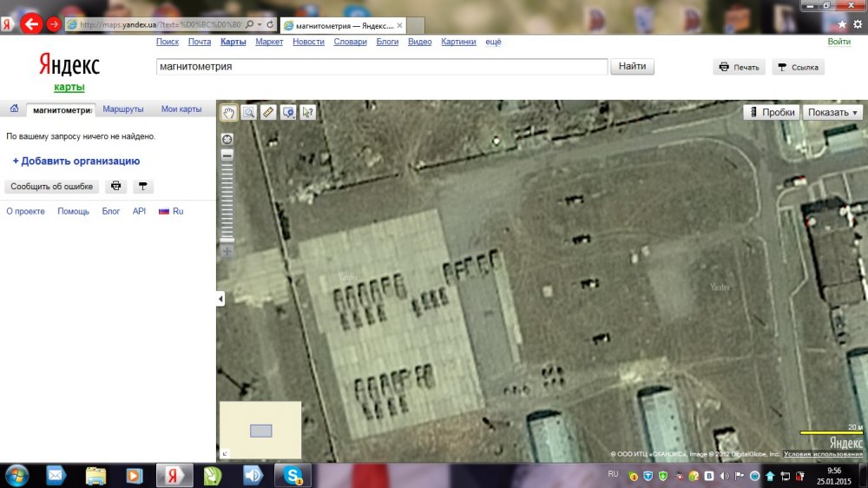Collapse the left sidebar panel arrow

point(220,299)
